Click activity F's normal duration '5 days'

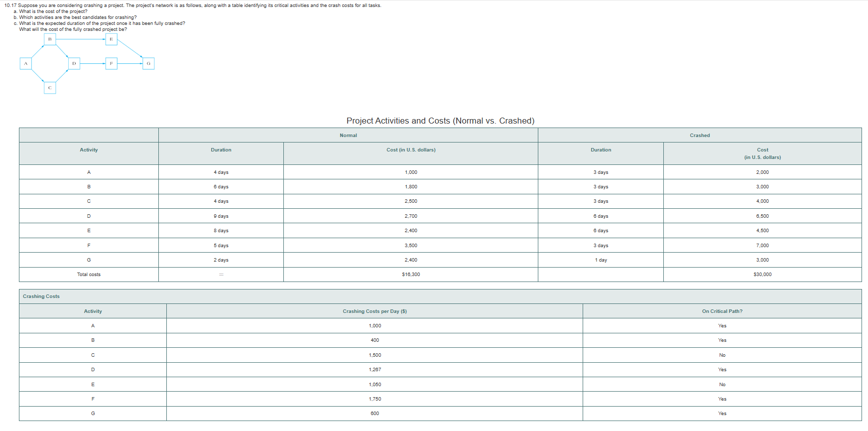[221, 246]
